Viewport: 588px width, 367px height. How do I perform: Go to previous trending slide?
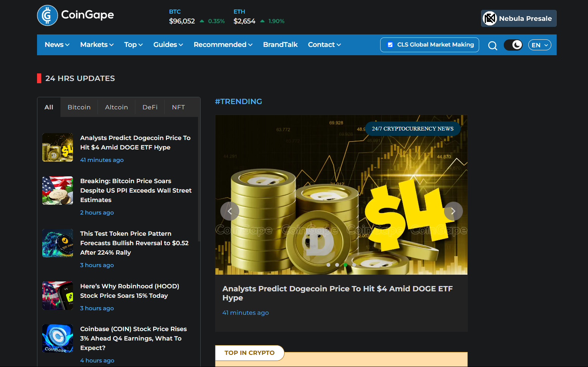pos(230,211)
